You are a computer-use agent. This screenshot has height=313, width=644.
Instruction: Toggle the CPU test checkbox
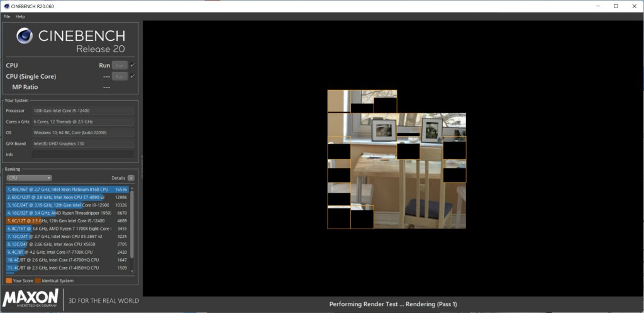(132, 65)
